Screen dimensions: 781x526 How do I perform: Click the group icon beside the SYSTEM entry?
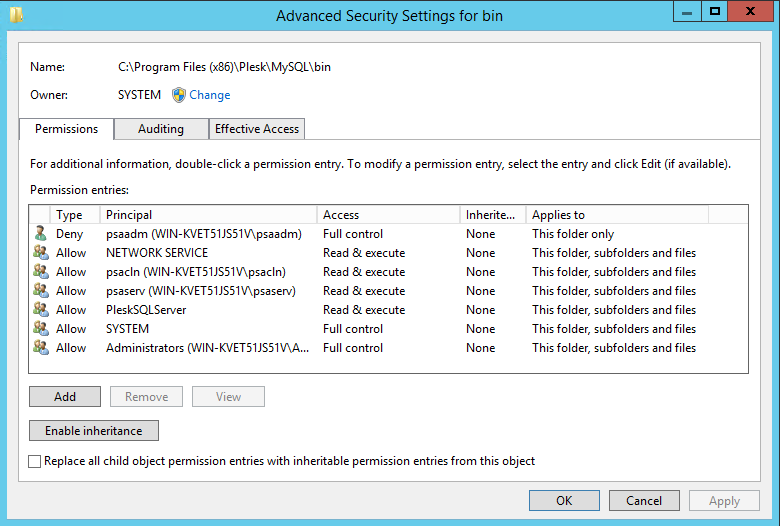(x=41, y=328)
